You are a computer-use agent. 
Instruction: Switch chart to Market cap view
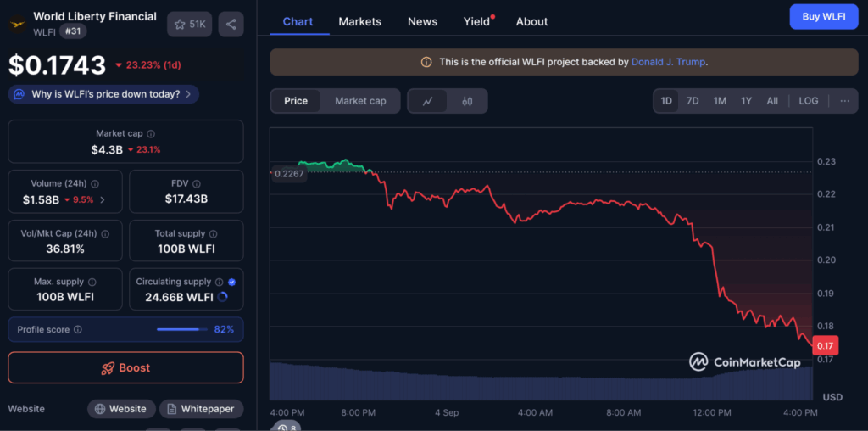(x=360, y=101)
